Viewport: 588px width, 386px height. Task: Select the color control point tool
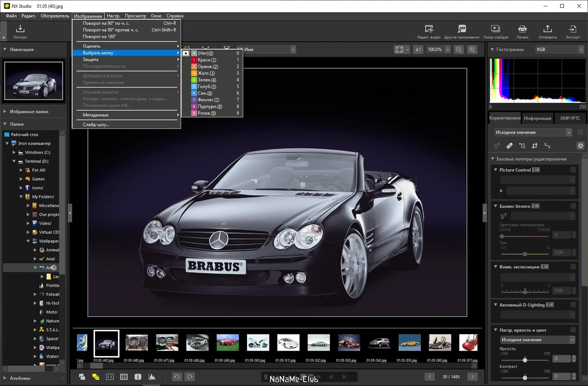(x=522, y=145)
